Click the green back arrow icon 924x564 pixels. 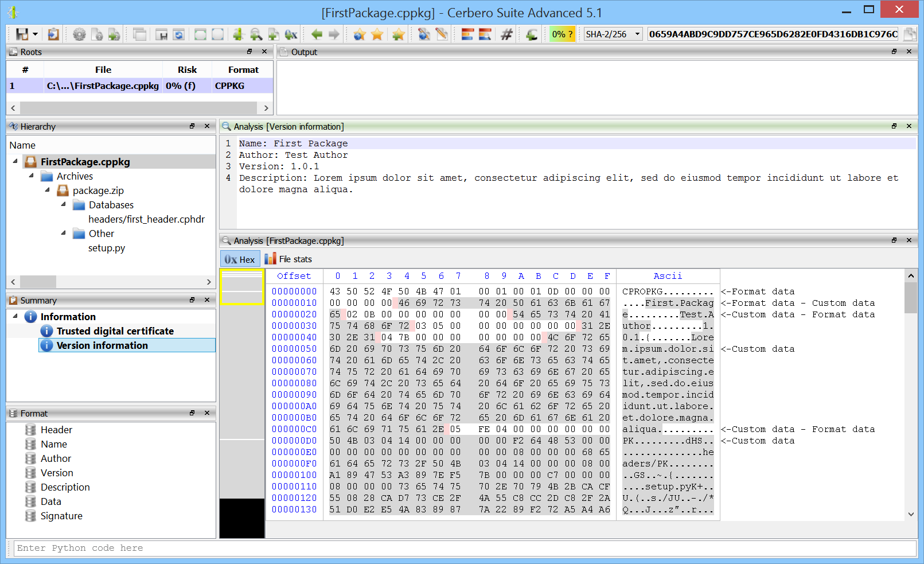pyautogui.click(x=317, y=34)
